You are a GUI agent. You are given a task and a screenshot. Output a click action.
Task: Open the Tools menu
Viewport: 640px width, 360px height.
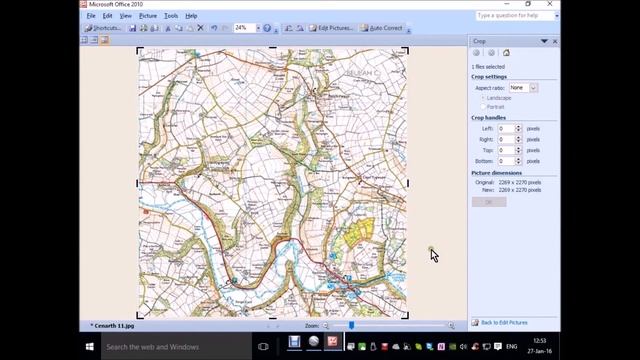tap(171, 16)
